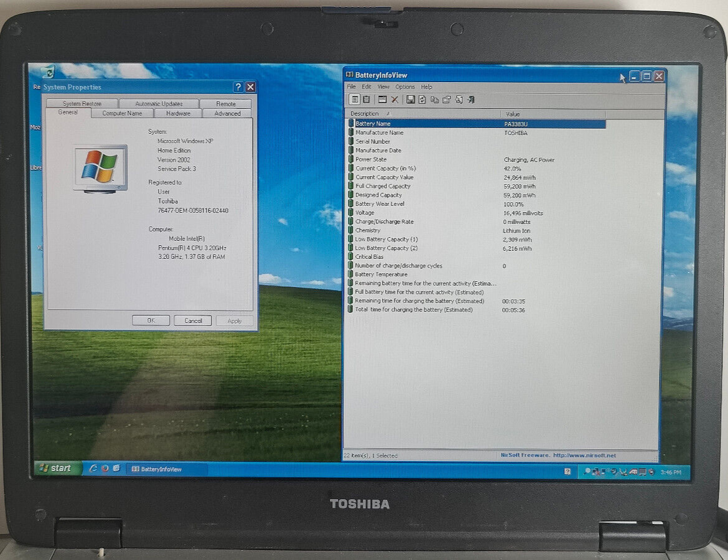This screenshot has height=560, width=728.
Task: Select the Battery Name row
Action: tap(476, 124)
